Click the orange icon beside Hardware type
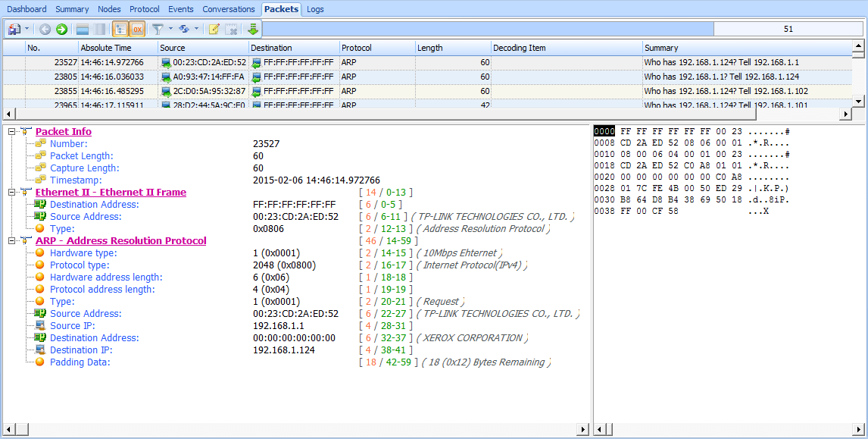This screenshot has width=868, height=439. coord(40,252)
